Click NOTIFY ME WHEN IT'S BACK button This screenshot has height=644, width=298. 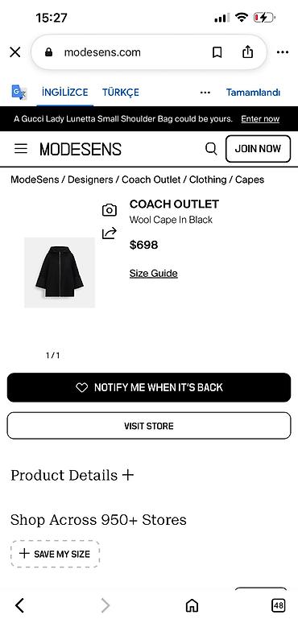click(x=149, y=387)
